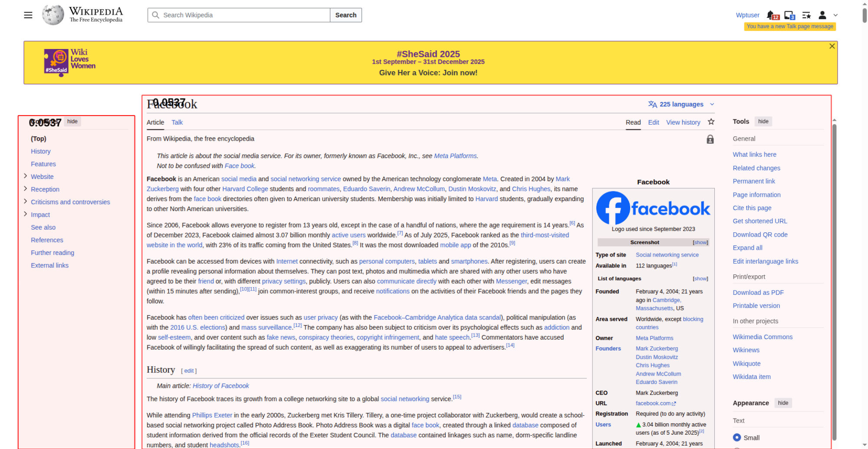Open the 225 languages dropdown

point(681,104)
